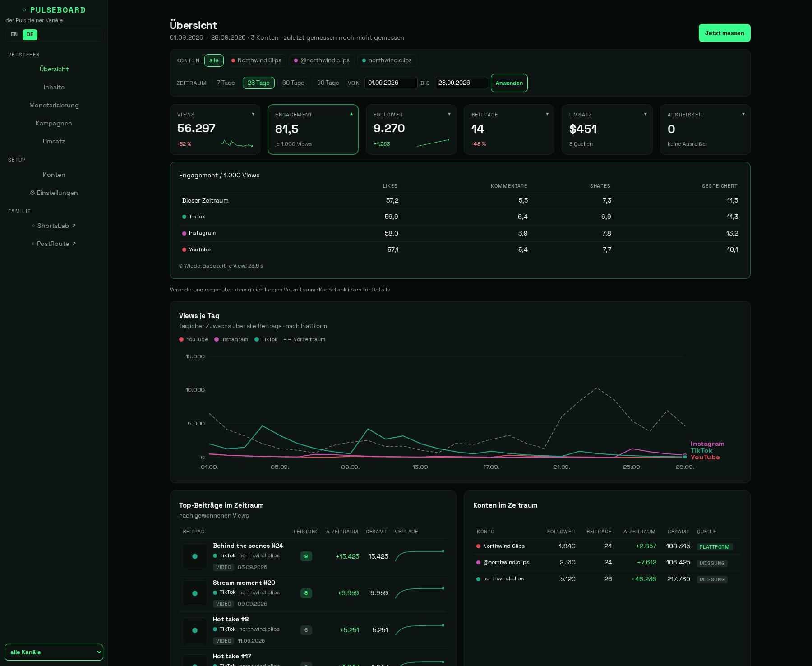Sort accounts table by Follower column
The image size is (812, 666).
click(x=561, y=532)
